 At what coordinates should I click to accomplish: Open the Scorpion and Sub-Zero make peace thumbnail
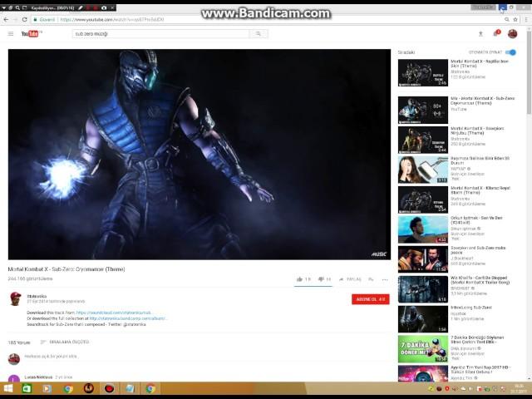423,259
